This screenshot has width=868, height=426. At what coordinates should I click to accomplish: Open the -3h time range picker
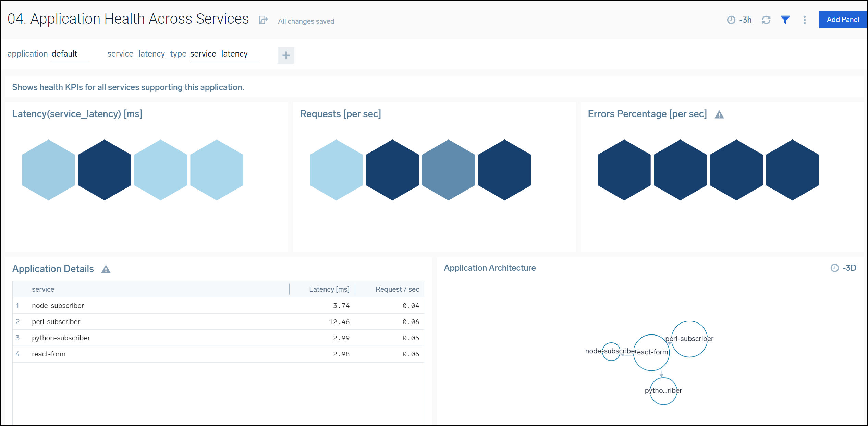(x=739, y=20)
